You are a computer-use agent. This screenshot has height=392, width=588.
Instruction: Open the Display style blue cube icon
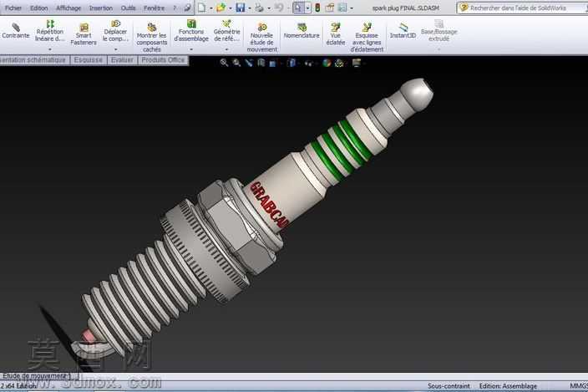click(291, 63)
